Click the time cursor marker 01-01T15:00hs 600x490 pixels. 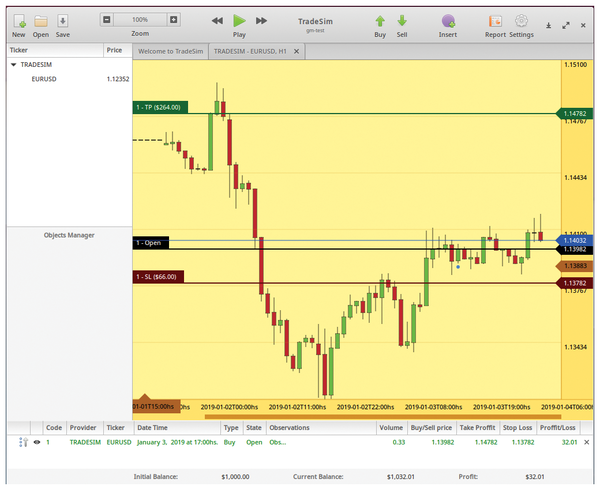point(156,406)
